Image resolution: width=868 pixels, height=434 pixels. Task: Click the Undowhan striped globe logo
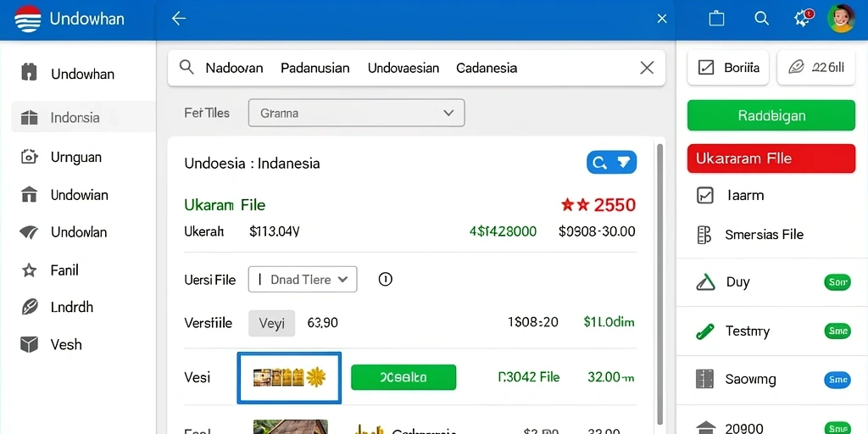pos(28,19)
